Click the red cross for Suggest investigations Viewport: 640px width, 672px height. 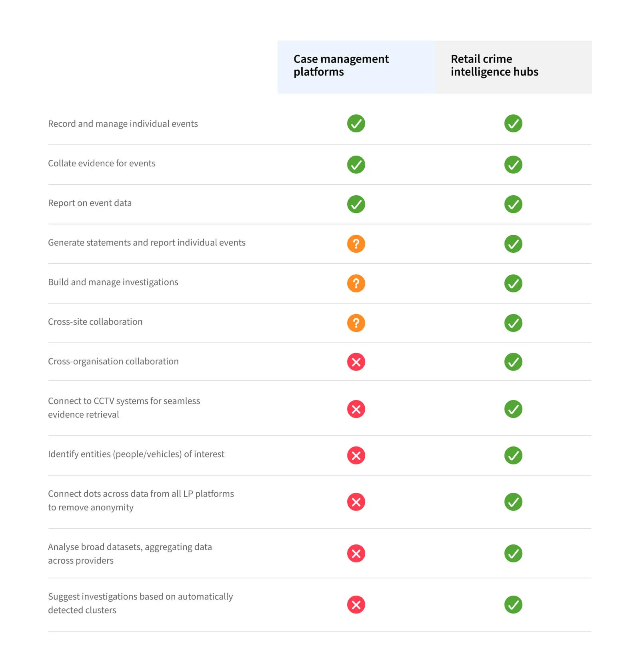356,604
